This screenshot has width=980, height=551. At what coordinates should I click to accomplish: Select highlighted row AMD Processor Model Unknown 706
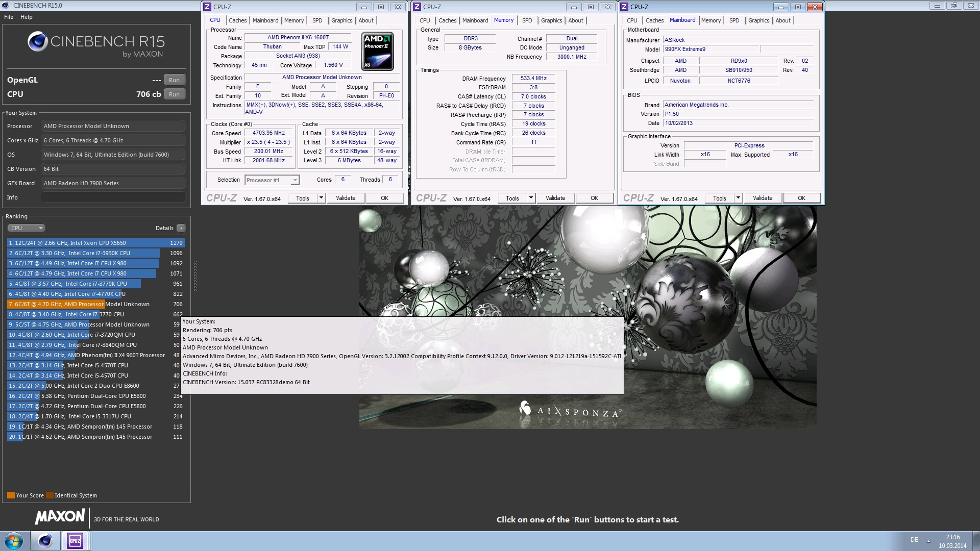[96, 304]
